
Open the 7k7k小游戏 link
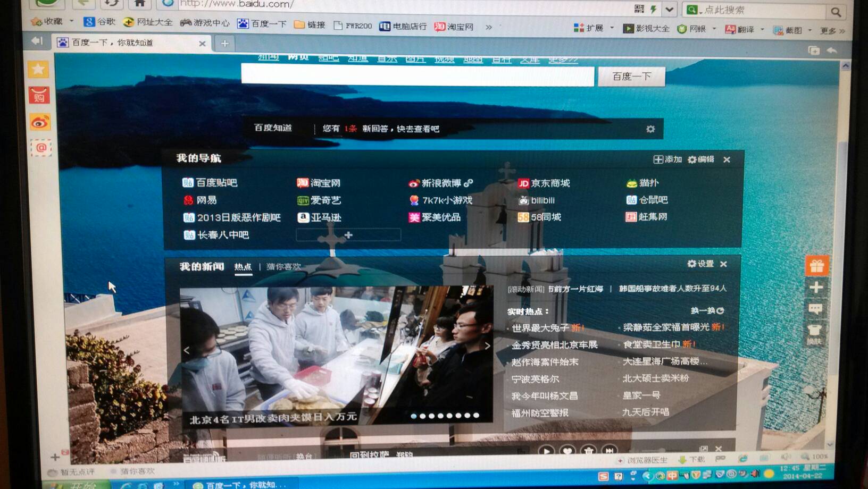(440, 200)
